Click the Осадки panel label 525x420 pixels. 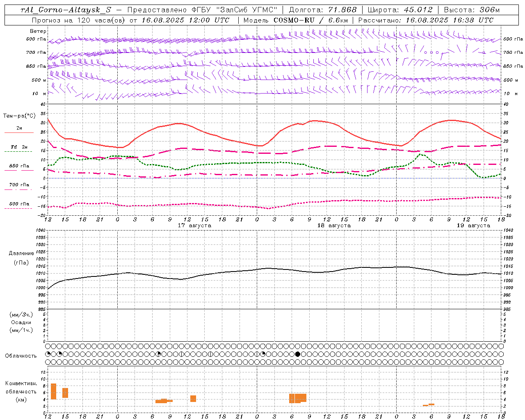[21, 322]
